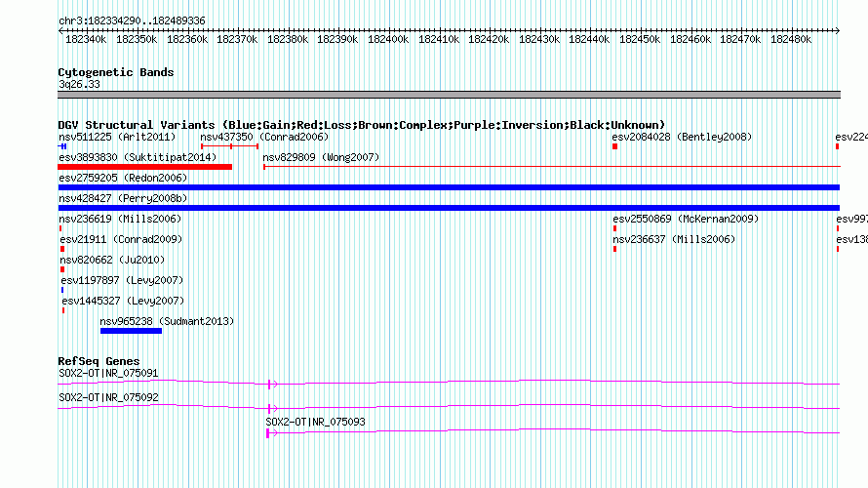Image resolution: width=868 pixels, height=488 pixels.
Task: Click the red loss bar of esv3893830
Action: [145, 167]
